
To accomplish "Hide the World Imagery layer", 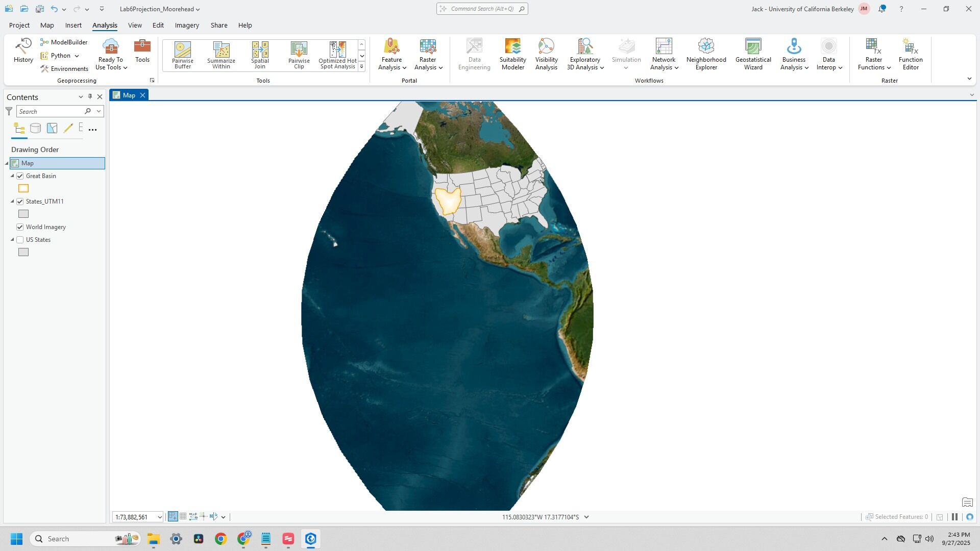I will tap(20, 227).
